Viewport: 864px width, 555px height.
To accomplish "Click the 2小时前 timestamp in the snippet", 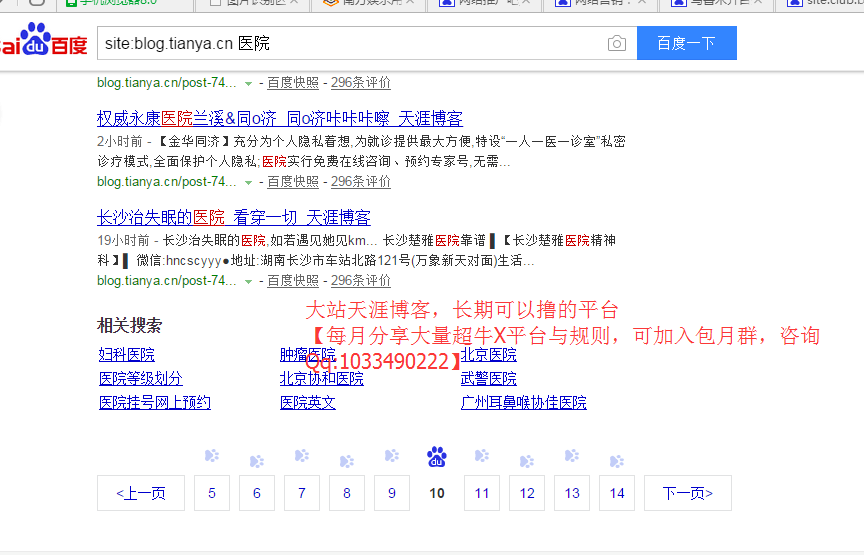I will tap(120, 142).
